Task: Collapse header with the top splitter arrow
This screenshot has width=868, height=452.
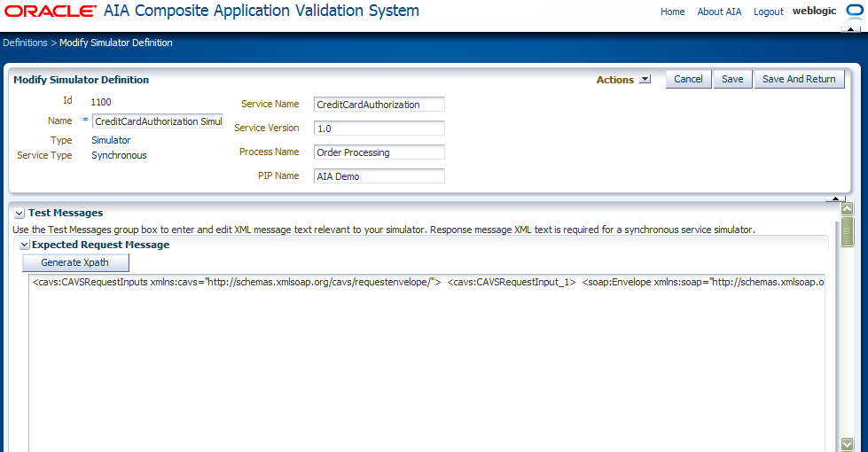Action: point(850,28)
